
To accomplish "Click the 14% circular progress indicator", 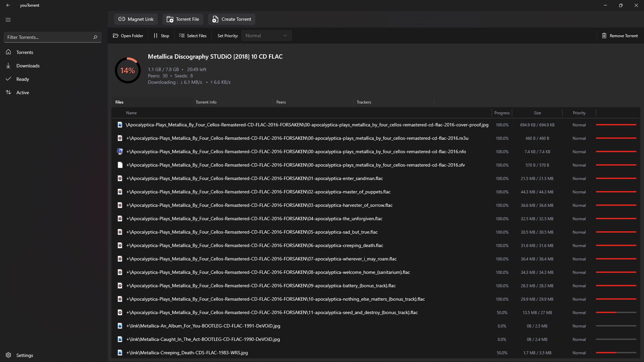I will pyautogui.click(x=128, y=70).
